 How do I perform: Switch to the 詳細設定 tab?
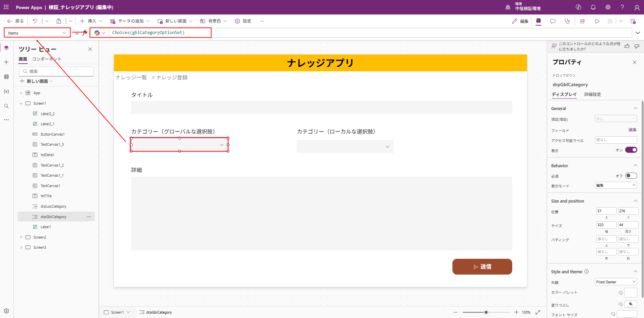(592, 95)
